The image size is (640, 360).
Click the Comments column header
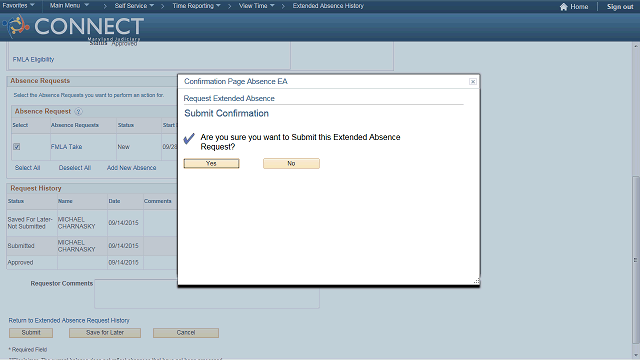(158, 201)
